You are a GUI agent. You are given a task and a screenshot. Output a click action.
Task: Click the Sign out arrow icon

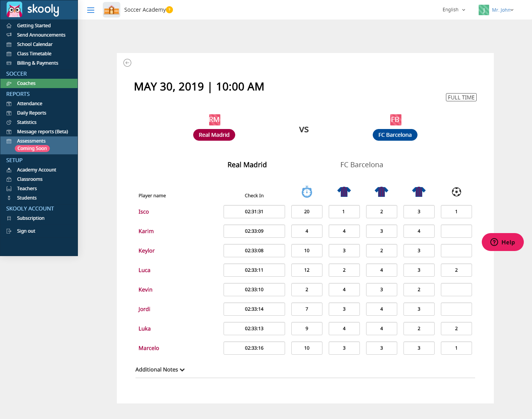[9, 231]
